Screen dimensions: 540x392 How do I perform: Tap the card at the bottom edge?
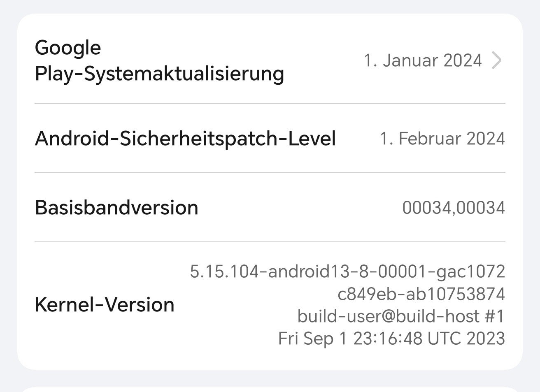270,390
